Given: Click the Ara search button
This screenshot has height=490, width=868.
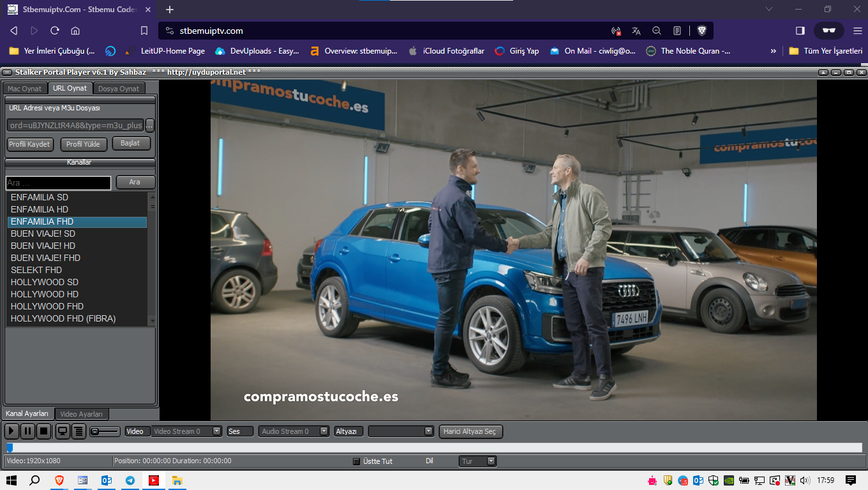Looking at the screenshot, I should tap(135, 182).
